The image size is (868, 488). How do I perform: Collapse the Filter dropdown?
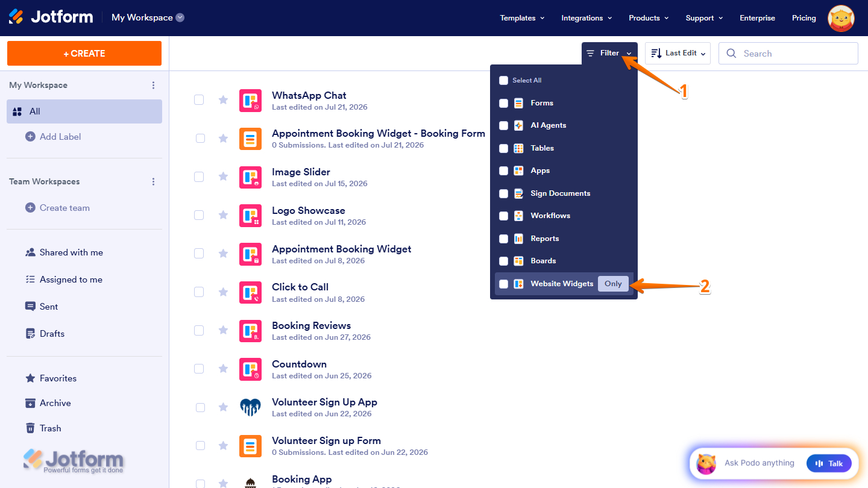[609, 53]
